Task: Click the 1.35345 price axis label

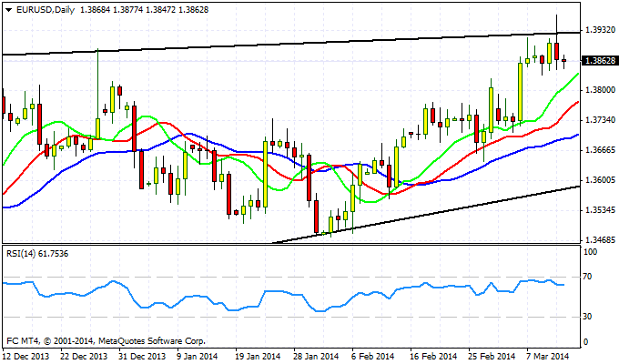Action: click(x=600, y=210)
